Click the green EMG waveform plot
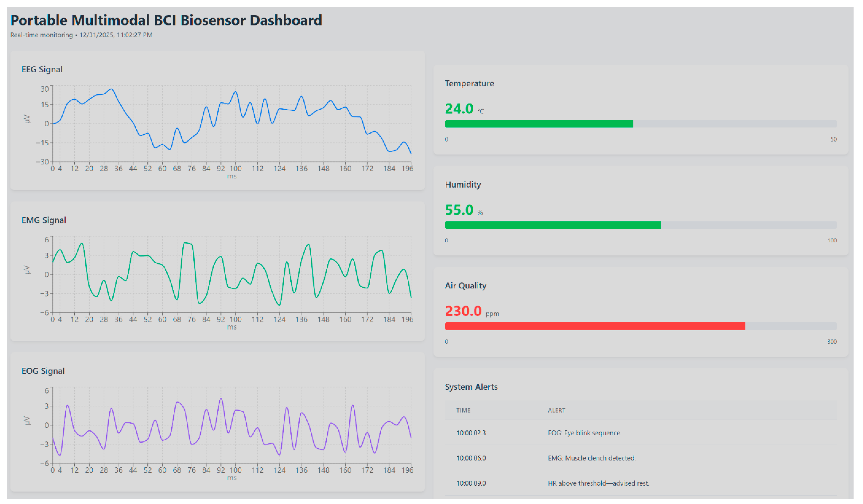The width and height of the screenshot is (863, 504). coord(231,274)
